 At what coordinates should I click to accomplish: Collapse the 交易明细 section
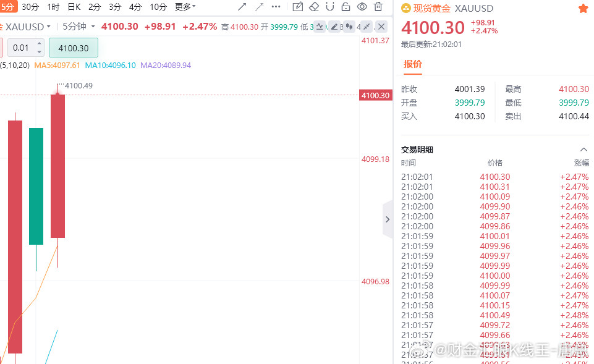(x=583, y=149)
